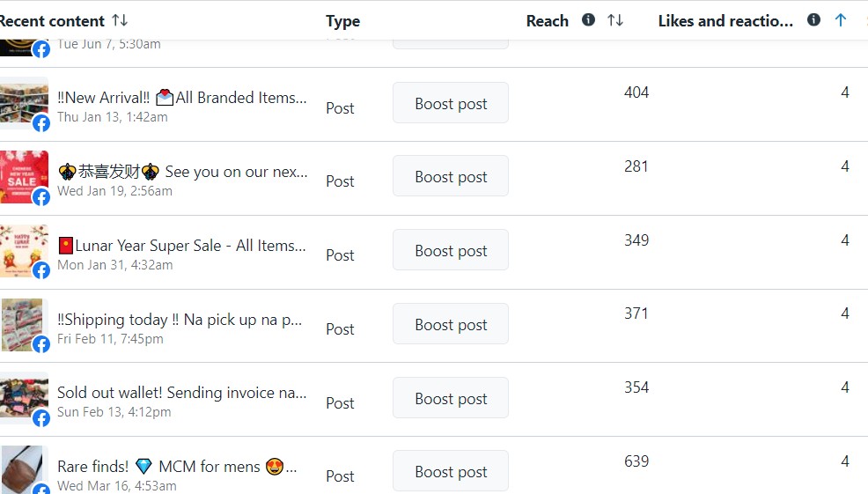Click the Reach info icon
868x494 pixels.
coord(588,20)
